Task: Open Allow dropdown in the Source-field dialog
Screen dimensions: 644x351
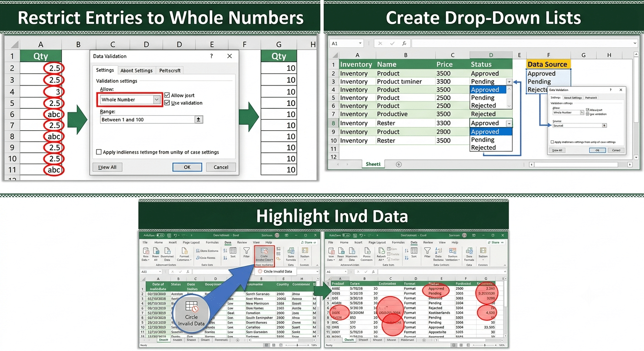Action: 582,112
